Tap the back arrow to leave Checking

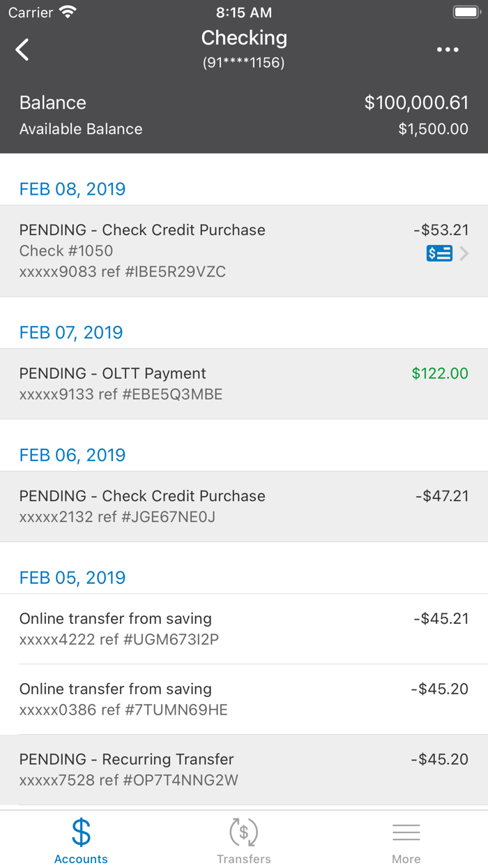coord(22,50)
